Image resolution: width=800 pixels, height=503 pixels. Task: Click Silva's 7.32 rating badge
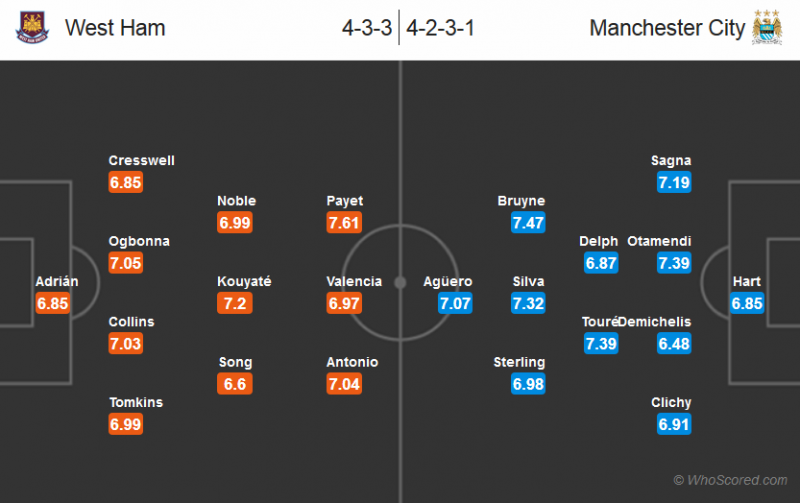[x=528, y=303]
